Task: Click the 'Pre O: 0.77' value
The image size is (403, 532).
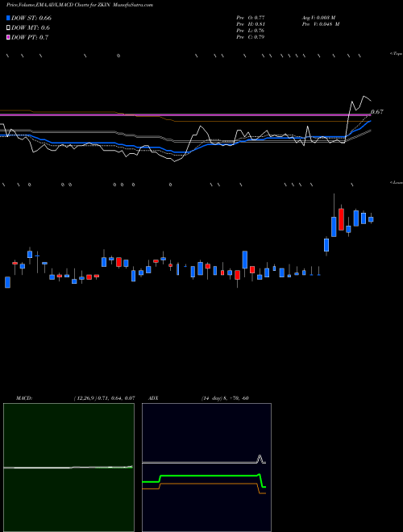Action: pyautogui.click(x=251, y=17)
